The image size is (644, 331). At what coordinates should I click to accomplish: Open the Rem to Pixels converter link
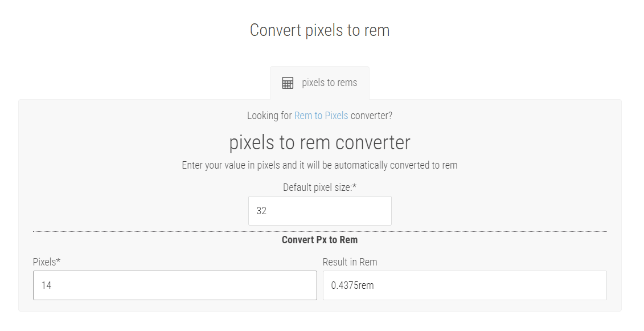click(321, 116)
